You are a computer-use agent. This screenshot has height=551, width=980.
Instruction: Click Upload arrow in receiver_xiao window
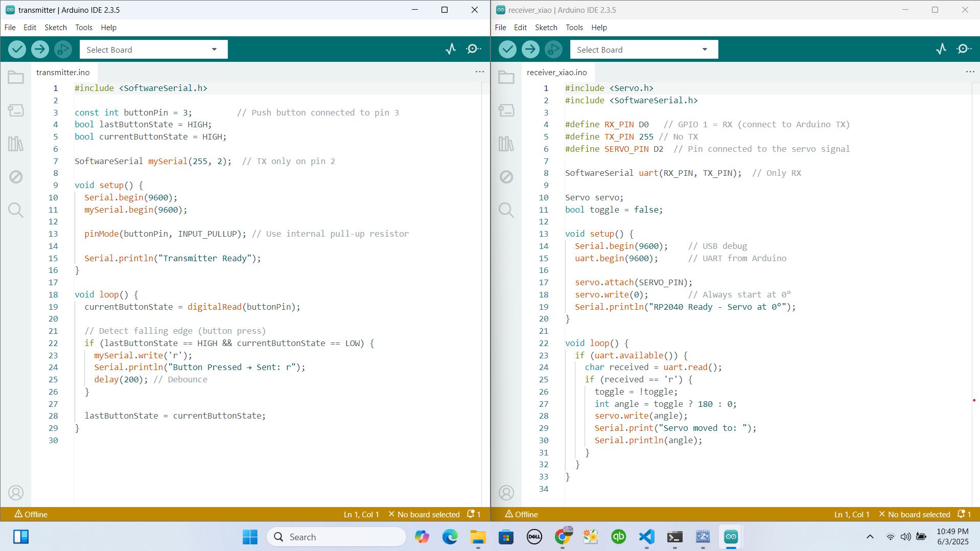530,49
